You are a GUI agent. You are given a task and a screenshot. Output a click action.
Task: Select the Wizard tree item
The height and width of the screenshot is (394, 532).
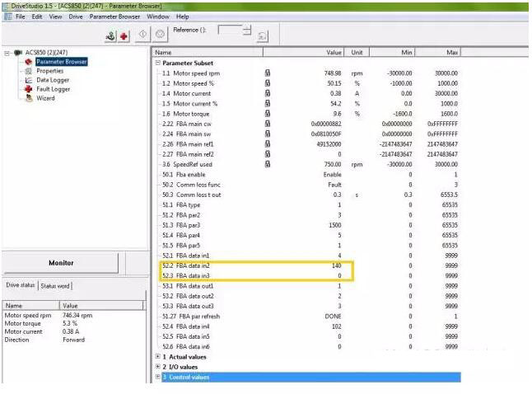click(44, 98)
